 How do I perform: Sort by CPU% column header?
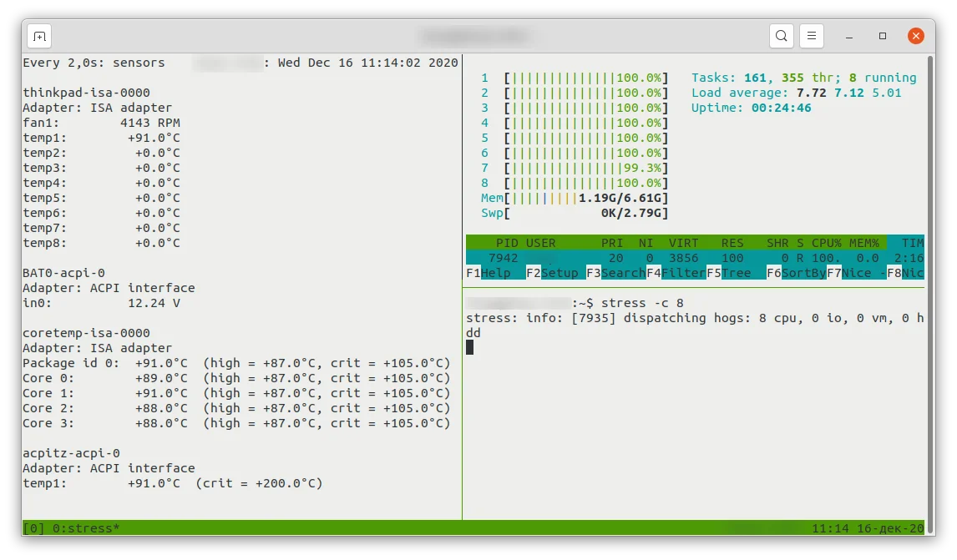[826, 243]
